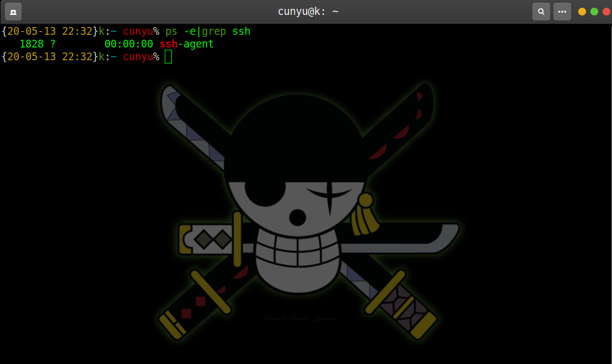
Task: Open the terminal search tool
Action: [x=541, y=12]
